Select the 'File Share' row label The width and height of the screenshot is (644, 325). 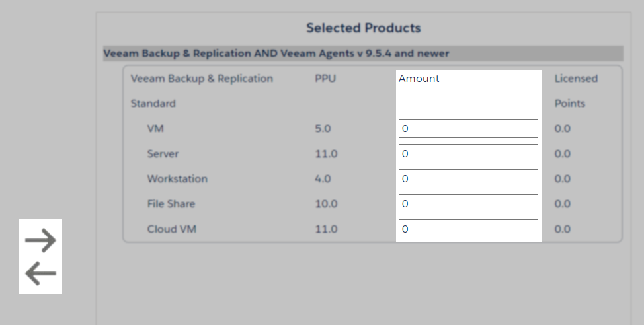[x=171, y=203]
